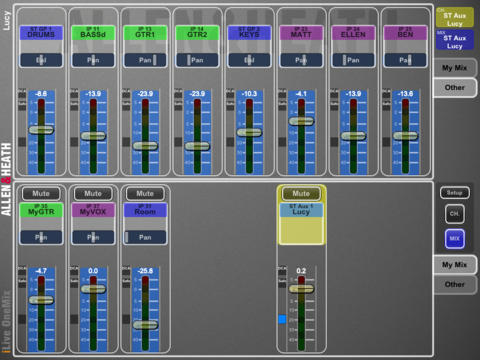This screenshot has height=360, width=480.
Task: Select the MATT channel label
Action: tap(301, 33)
